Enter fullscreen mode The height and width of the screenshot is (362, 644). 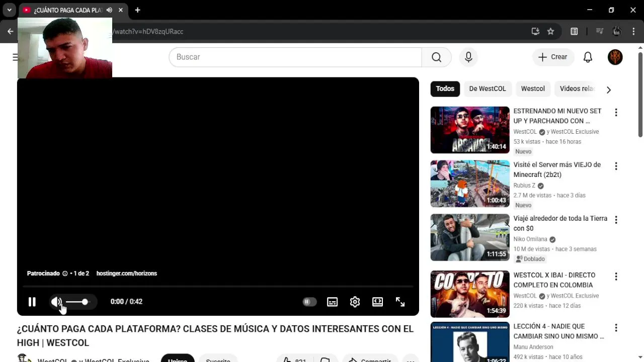(x=400, y=302)
